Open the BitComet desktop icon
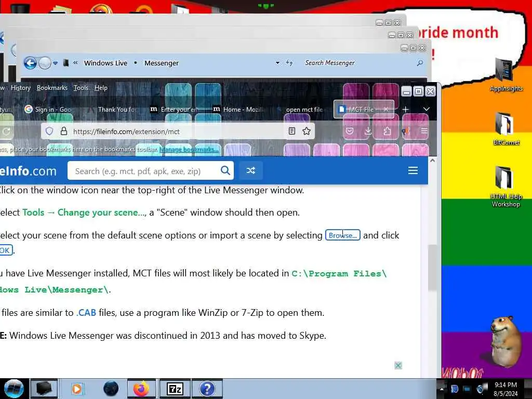The width and height of the screenshot is (532, 399). coord(506,129)
